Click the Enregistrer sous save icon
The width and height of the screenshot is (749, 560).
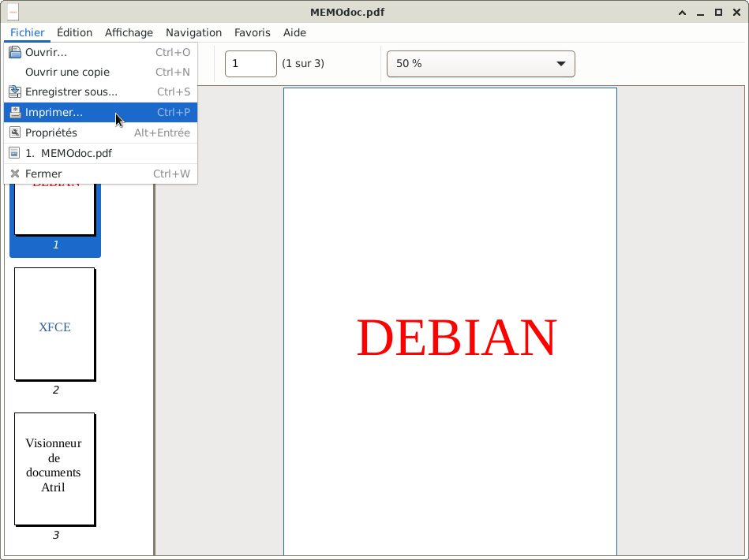point(15,91)
